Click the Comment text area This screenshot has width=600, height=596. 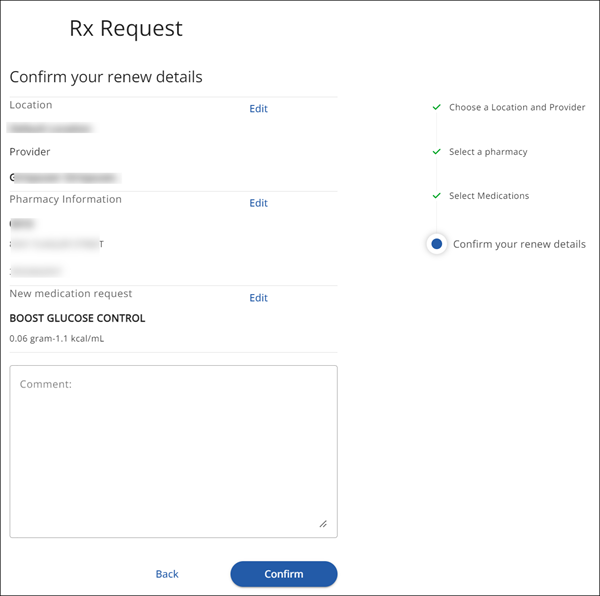click(173, 451)
